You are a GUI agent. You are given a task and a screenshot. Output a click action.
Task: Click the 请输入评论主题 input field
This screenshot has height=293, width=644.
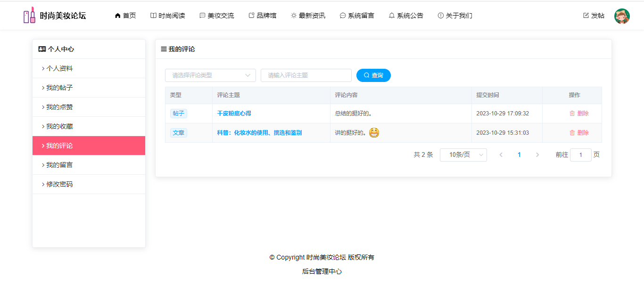click(x=306, y=75)
